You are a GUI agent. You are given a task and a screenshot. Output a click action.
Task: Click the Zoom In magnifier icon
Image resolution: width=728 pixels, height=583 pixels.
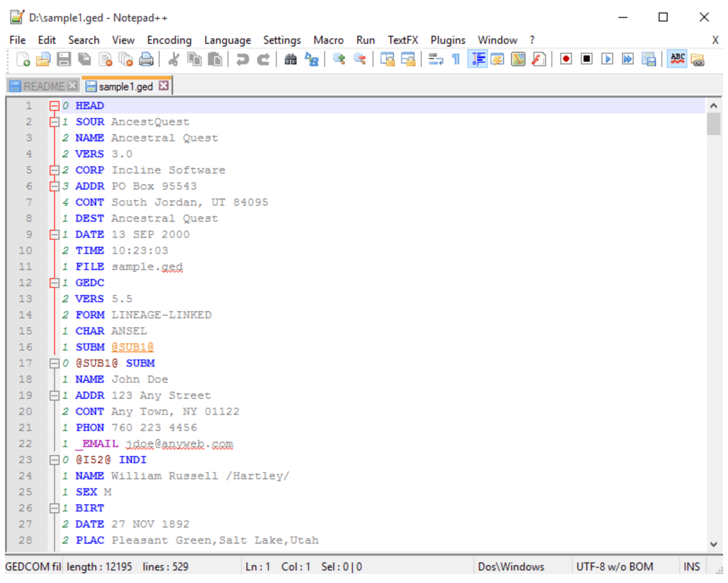[x=339, y=59]
